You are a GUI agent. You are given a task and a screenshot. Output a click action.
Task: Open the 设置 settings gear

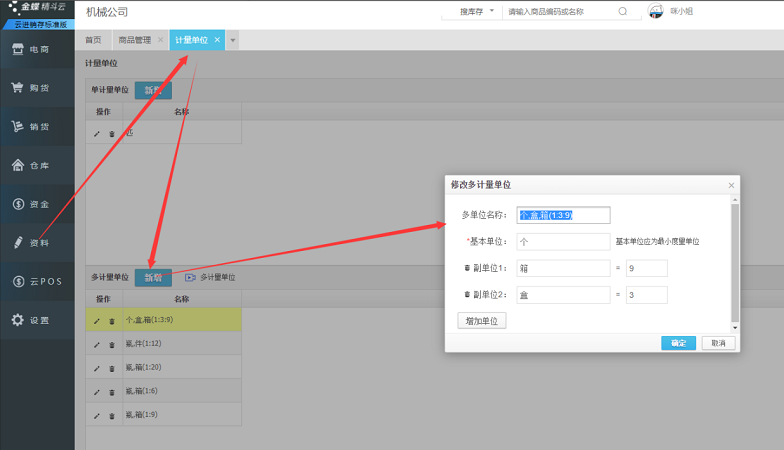point(37,320)
